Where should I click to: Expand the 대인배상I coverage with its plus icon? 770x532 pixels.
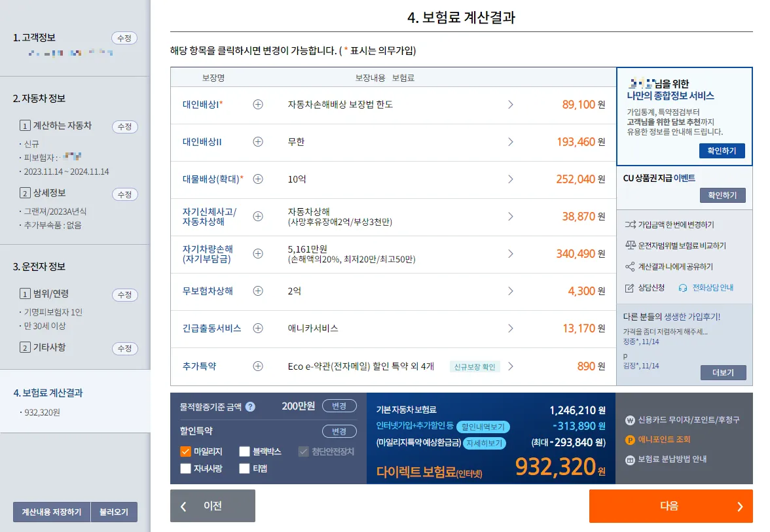pos(258,105)
